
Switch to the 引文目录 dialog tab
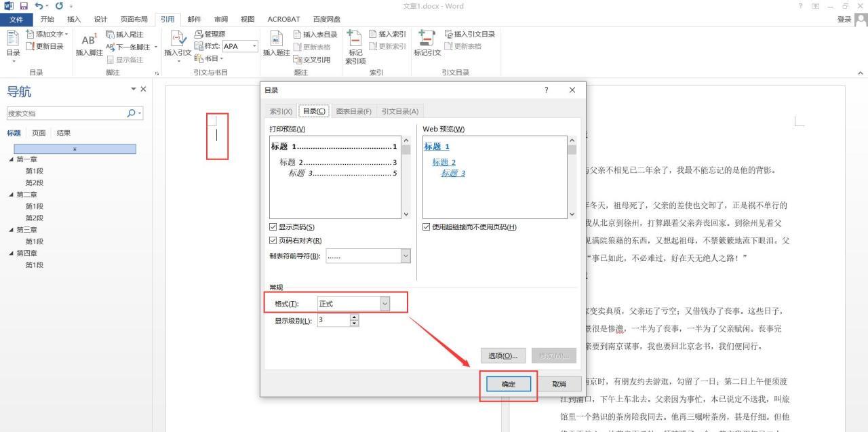400,111
